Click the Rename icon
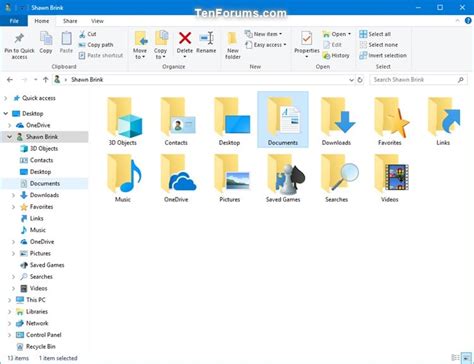This screenshot has height=364, width=474. [x=206, y=38]
